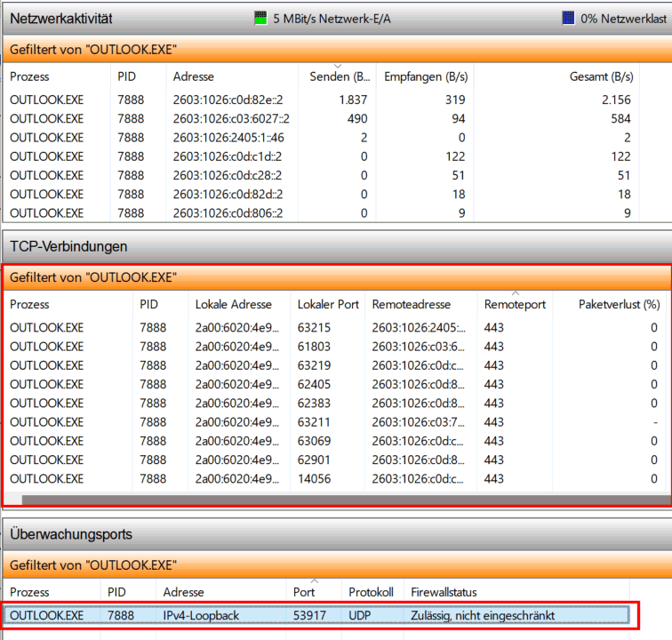Sort TCP connections by Remoteport header

515,304
